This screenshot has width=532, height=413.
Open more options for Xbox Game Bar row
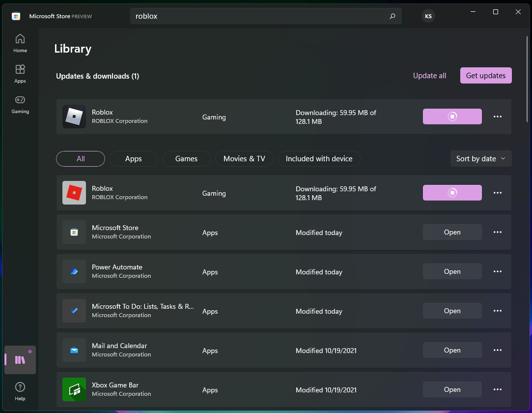(498, 389)
